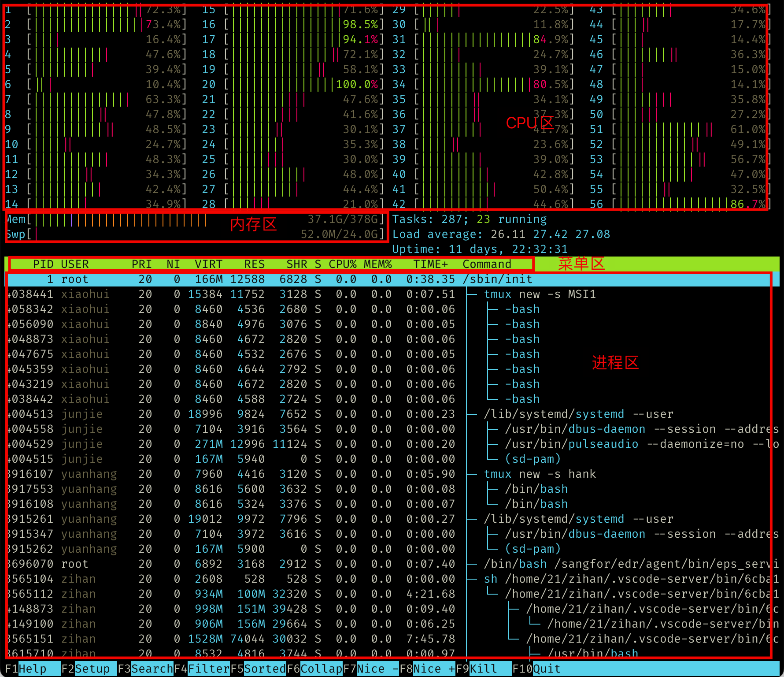Select the /sbin/init process row
This screenshot has width=784, height=677.
[x=392, y=279]
